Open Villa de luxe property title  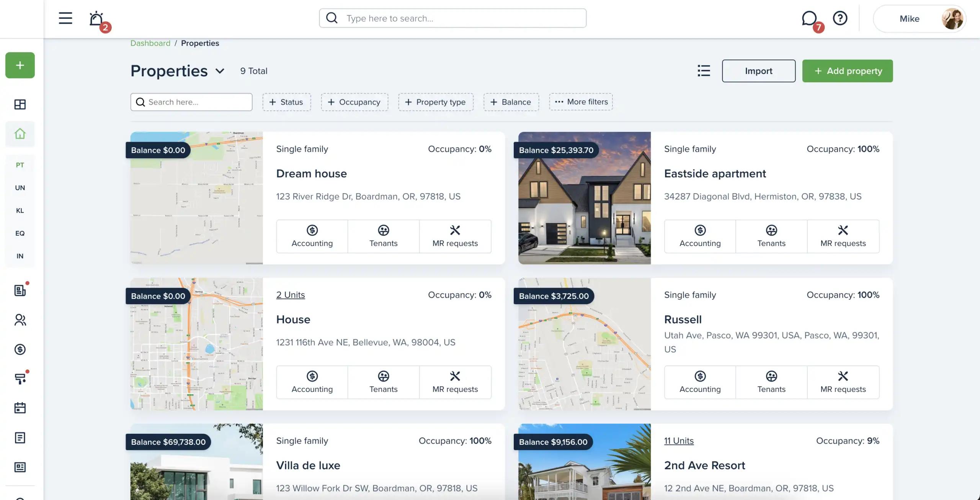click(x=308, y=466)
